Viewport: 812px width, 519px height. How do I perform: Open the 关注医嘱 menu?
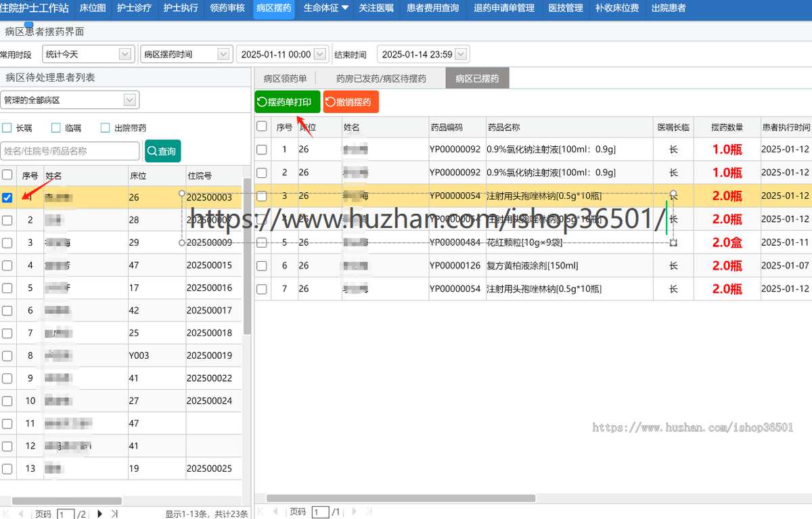pyautogui.click(x=376, y=8)
